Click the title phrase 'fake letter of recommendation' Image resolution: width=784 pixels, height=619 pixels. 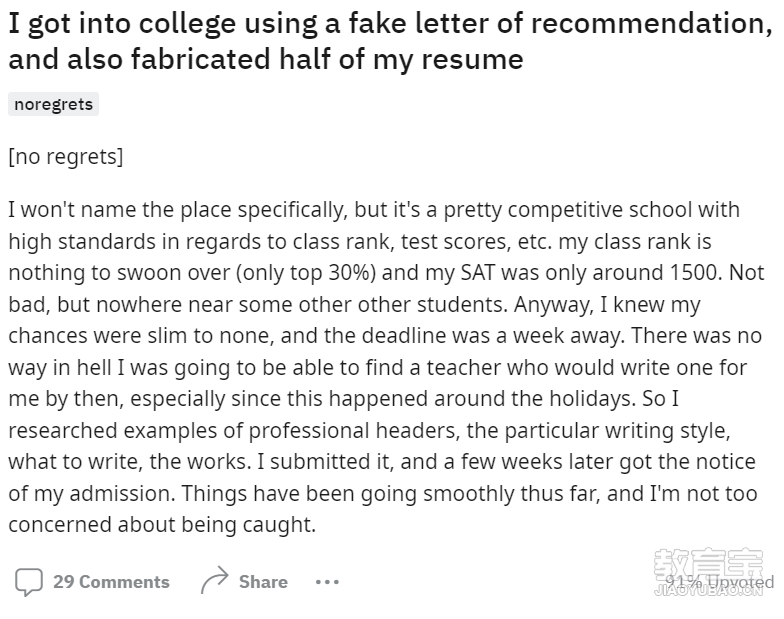[x=560, y=23]
